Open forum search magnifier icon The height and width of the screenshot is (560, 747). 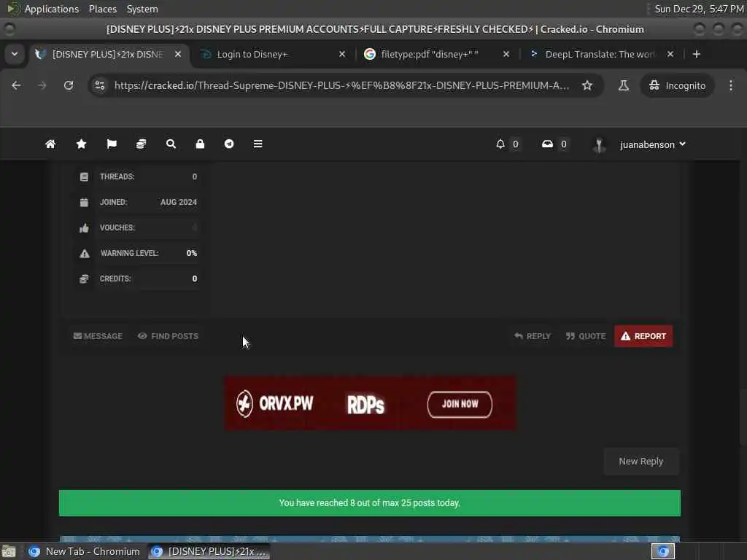171,144
